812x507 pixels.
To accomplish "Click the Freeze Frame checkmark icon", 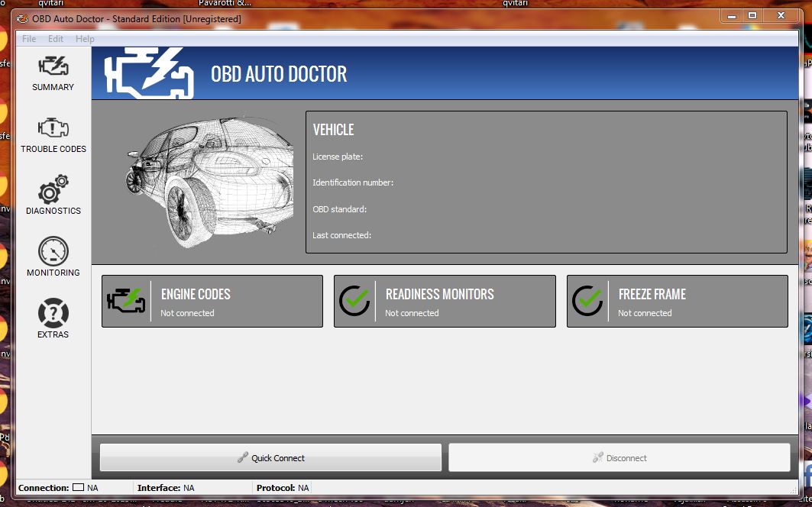I will pyautogui.click(x=587, y=301).
